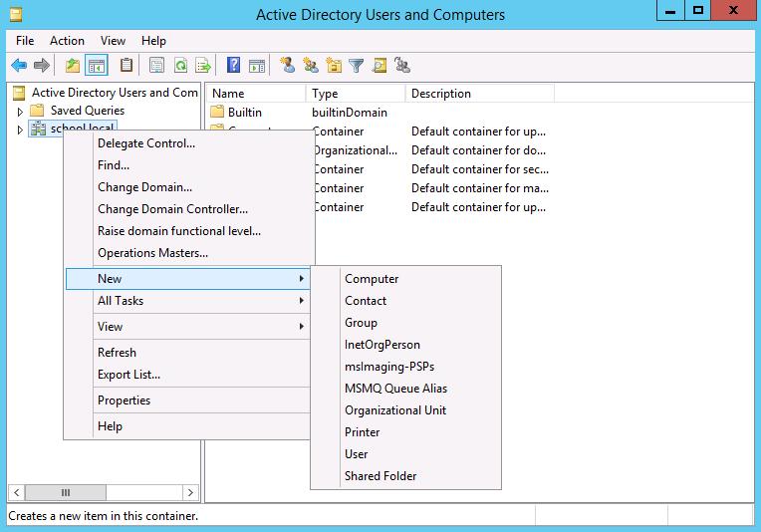Toggle the Show/Hide Action Pane icon

pyautogui.click(x=257, y=65)
